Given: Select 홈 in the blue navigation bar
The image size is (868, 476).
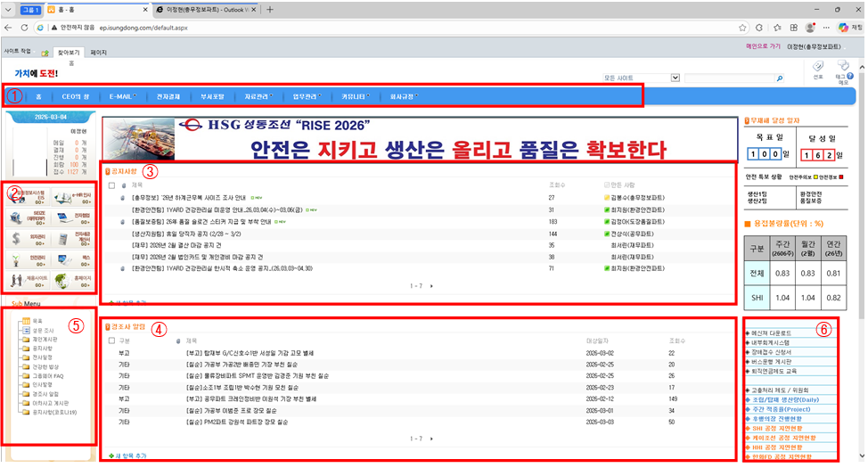Looking at the screenshot, I should tap(38, 96).
